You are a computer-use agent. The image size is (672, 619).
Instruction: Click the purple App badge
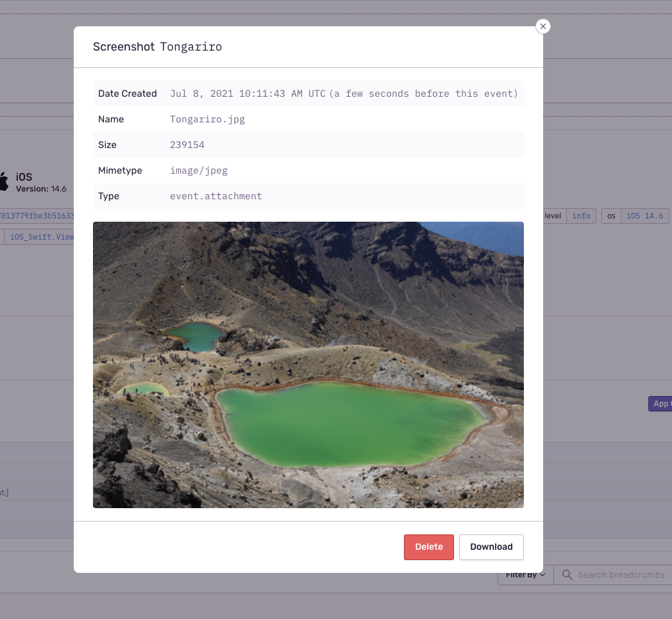(x=660, y=404)
